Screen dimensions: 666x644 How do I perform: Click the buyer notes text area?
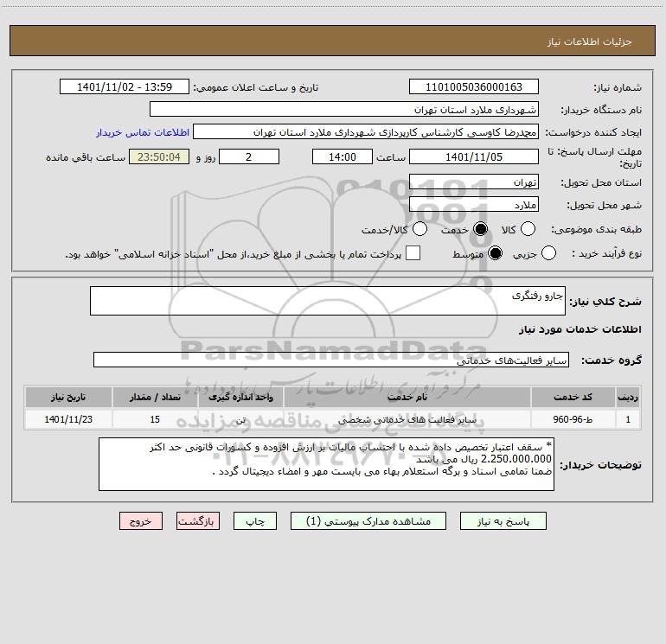click(326, 464)
